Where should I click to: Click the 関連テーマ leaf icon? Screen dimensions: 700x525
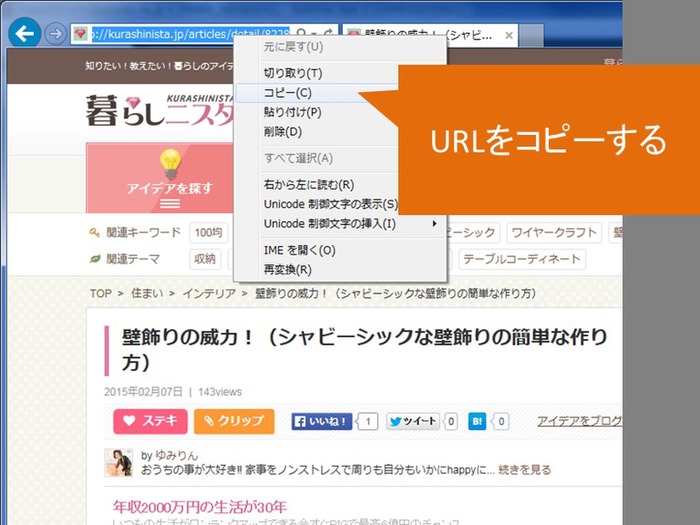(95, 259)
